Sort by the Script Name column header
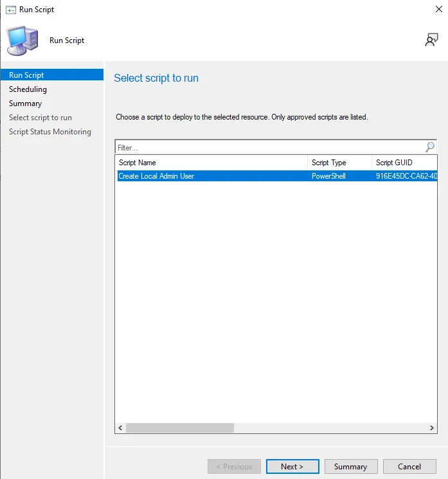 click(211, 163)
